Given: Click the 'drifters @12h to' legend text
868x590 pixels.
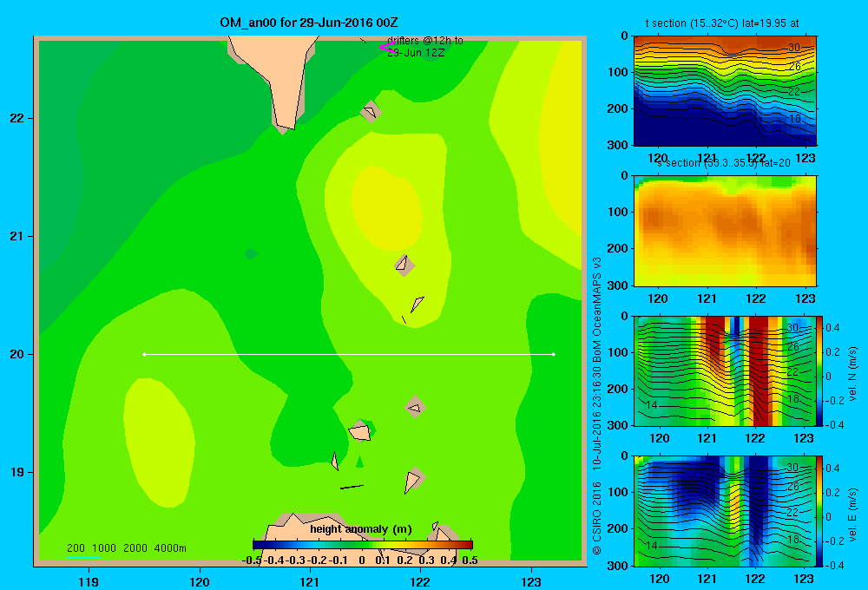Looking at the screenshot, I should pos(425,41).
